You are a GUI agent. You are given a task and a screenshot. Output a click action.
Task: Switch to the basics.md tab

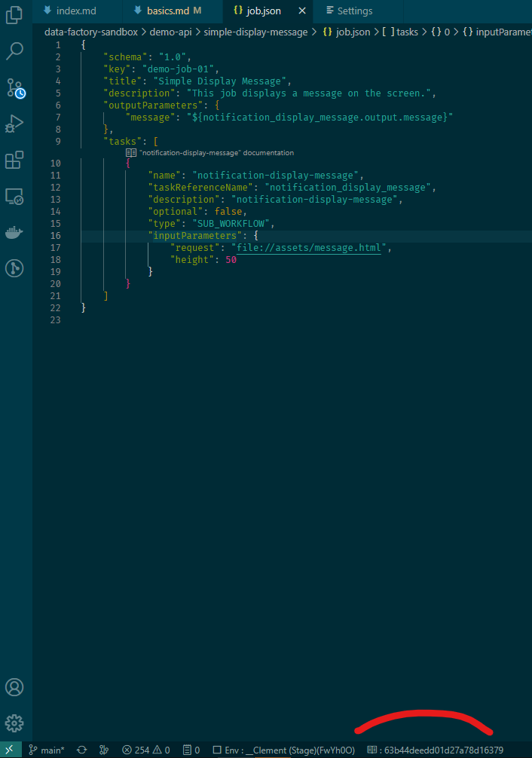[x=167, y=11]
